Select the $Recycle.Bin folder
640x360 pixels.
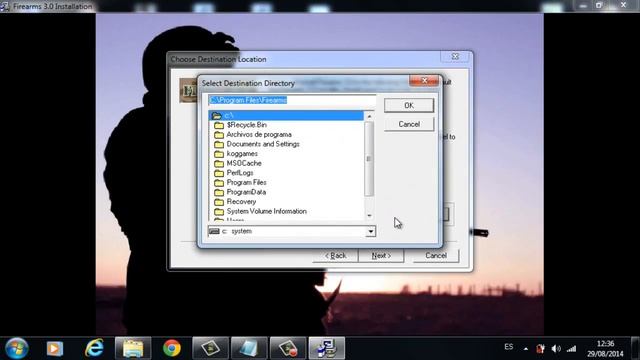click(246, 125)
